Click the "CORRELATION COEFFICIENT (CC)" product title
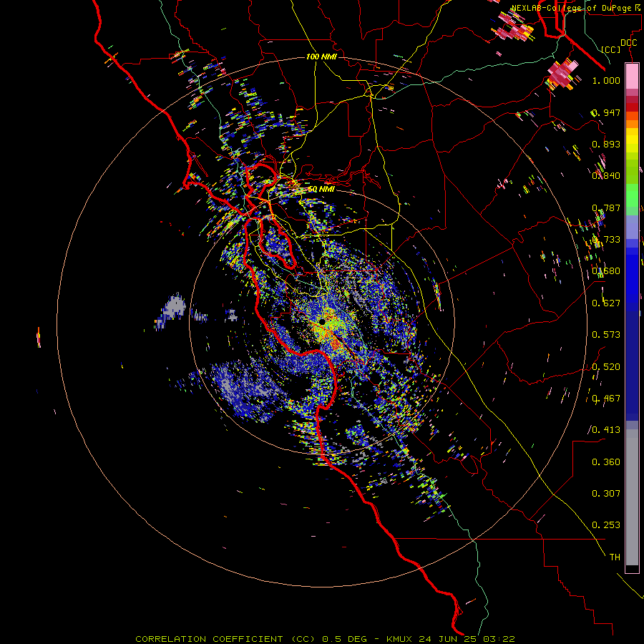The image size is (644, 644). pos(225,639)
